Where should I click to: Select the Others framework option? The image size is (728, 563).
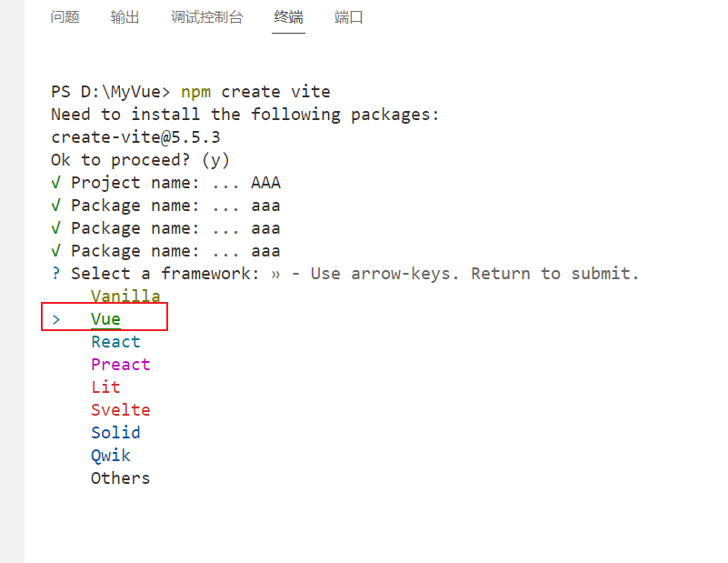(x=120, y=478)
